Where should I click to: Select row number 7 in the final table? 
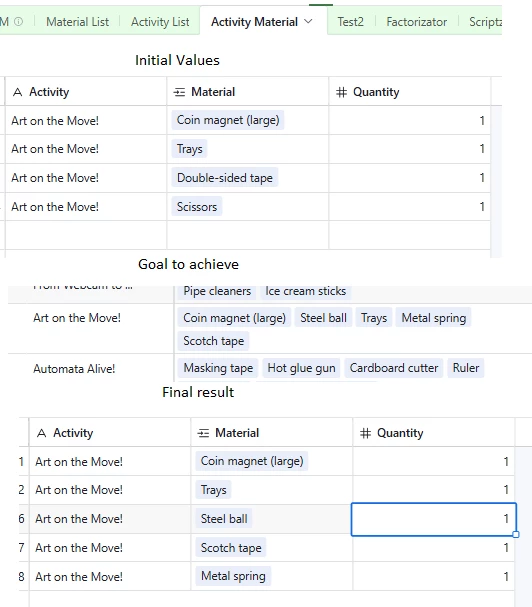[21, 548]
